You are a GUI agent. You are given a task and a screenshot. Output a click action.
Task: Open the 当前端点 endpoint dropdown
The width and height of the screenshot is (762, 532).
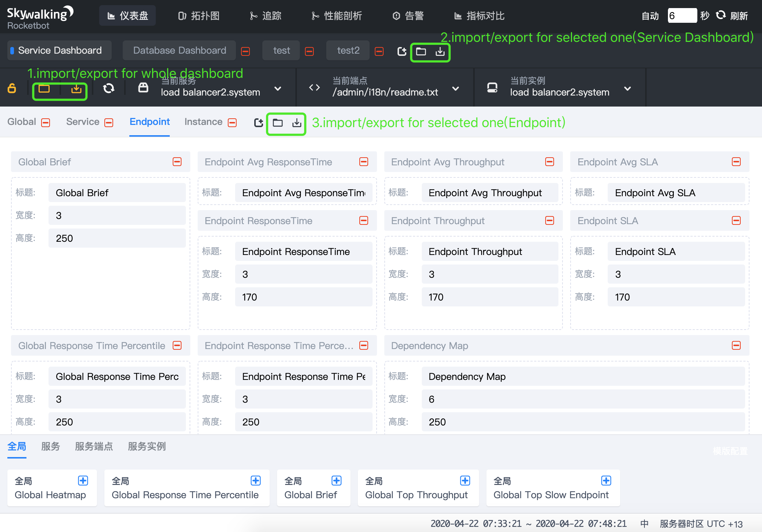(x=456, y=89)
